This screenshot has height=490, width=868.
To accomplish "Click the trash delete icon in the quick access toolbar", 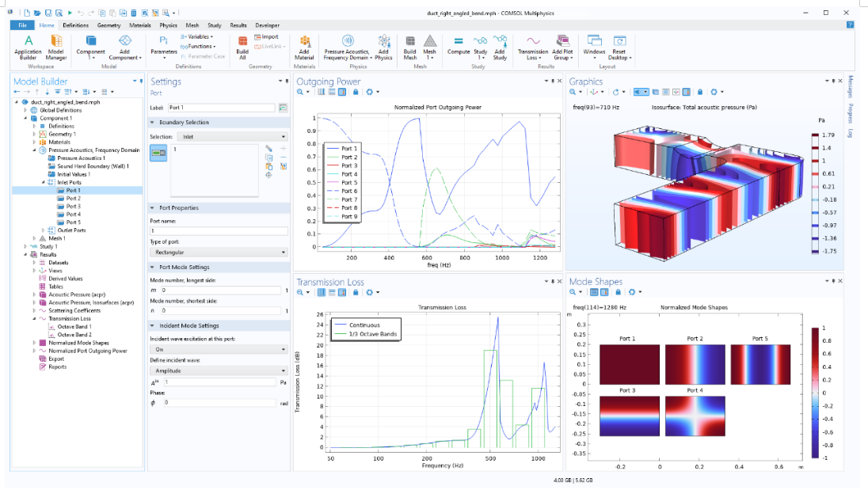I will tap(133, 13).
